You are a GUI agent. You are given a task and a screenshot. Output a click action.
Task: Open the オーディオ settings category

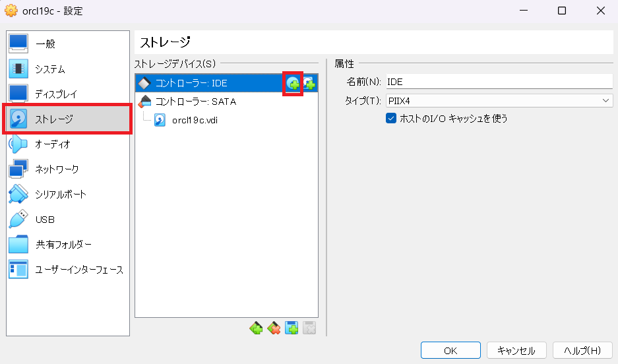[x=52, y=144]
